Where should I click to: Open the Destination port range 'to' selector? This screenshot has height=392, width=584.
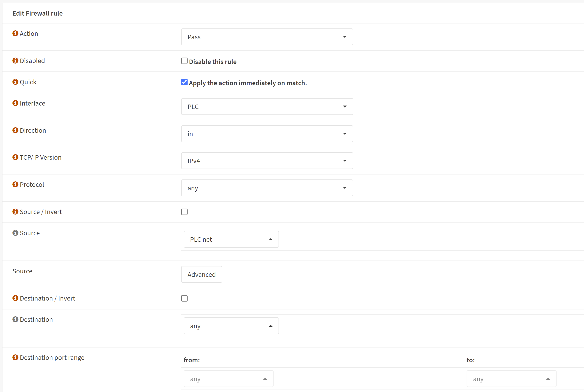pyautogui.click(x=511, y=379)
